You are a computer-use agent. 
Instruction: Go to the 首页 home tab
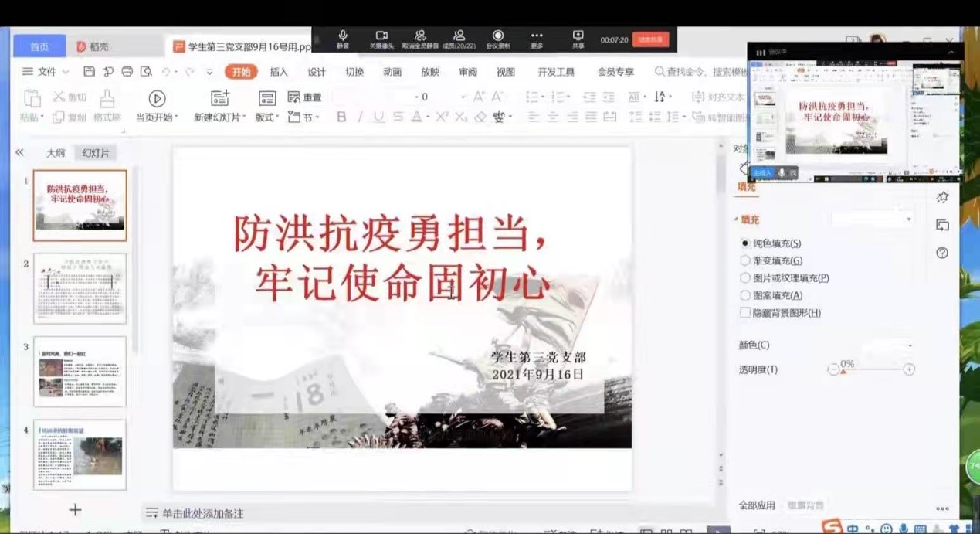pyautogui.click(x=39, y=46)
